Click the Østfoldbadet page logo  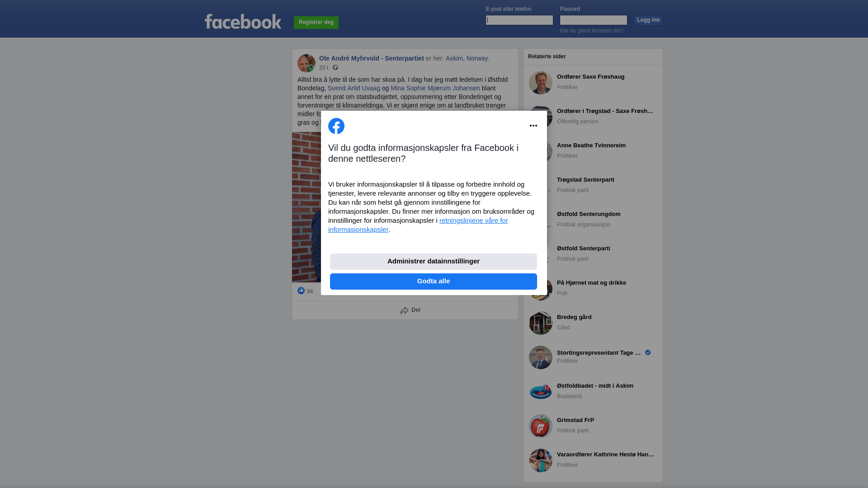[541, 392]
